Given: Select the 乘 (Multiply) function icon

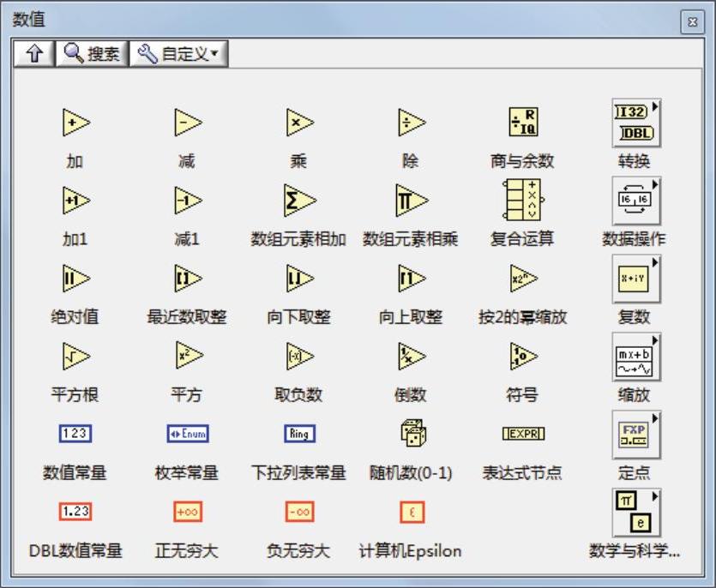Looking at the screenshot, I should coord(299,123).
